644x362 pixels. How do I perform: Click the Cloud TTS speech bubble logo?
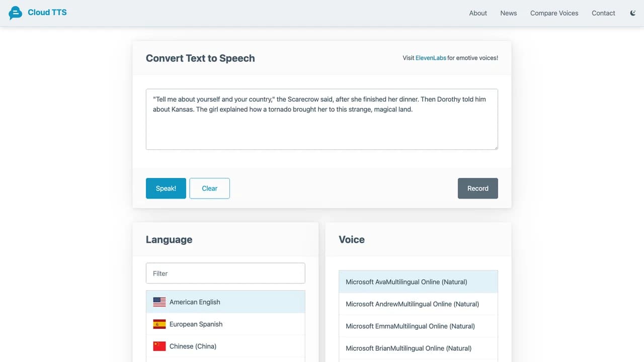(x=16, y=13)
